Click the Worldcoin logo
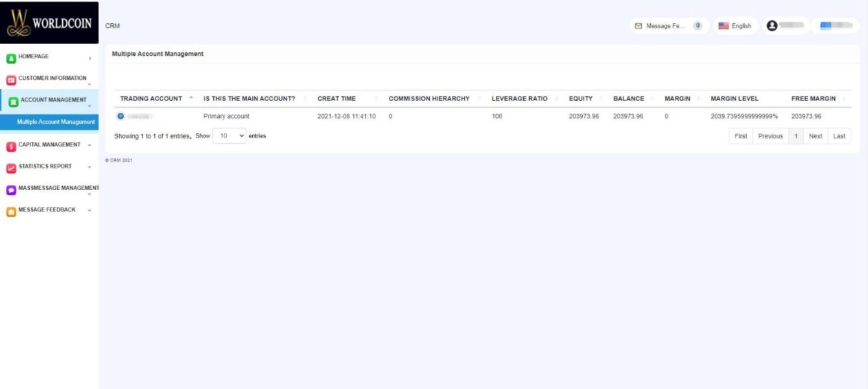Screen dimensions: 868x389 coord(49,23)
